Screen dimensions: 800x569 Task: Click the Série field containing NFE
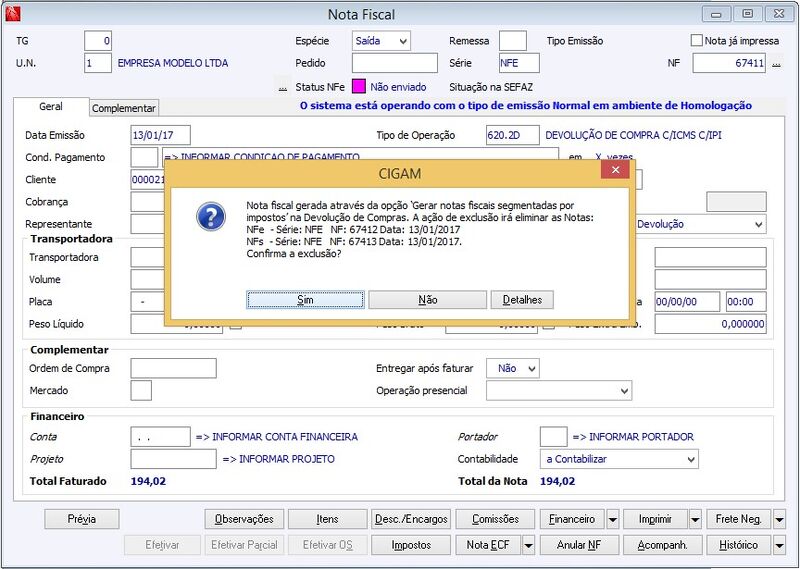[519, 63]
